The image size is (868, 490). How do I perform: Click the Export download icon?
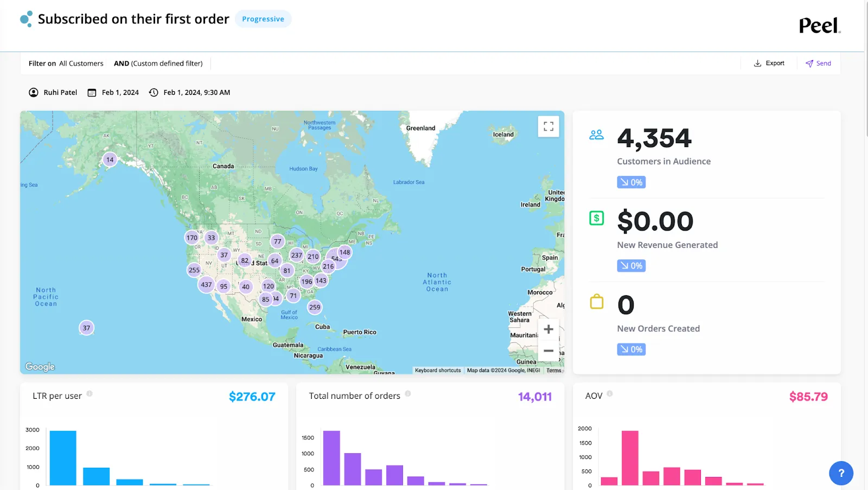click(x=757, y=63)
